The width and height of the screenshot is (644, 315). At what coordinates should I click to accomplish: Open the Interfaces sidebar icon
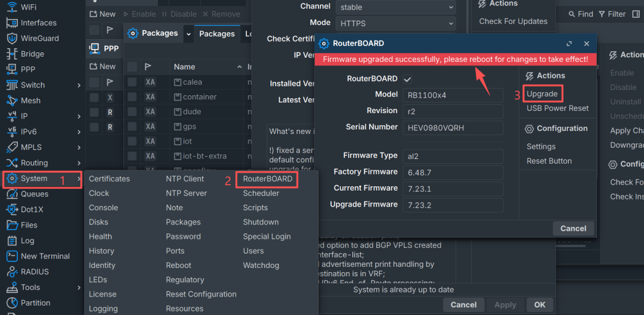pyautogui.click(x=13, y=23)
